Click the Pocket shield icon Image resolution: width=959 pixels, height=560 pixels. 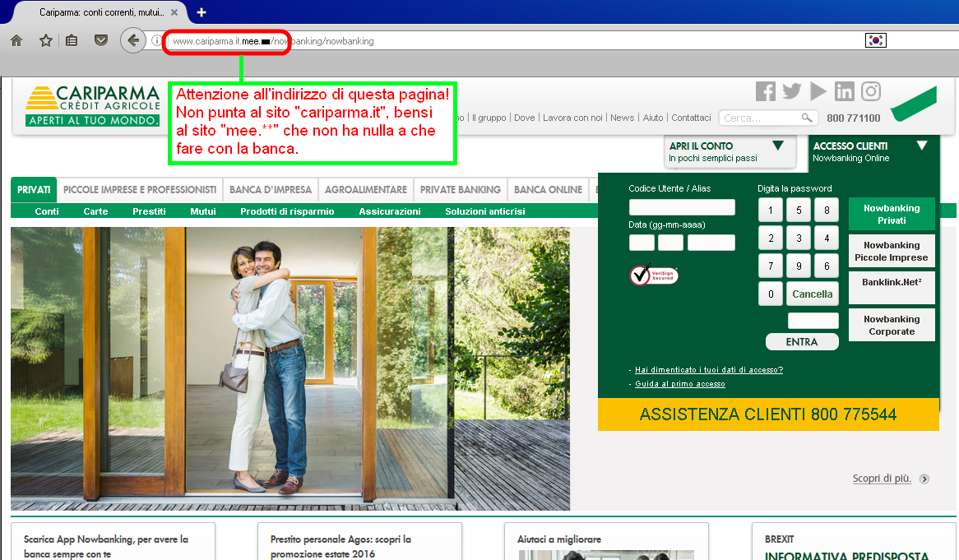pos(101,40)
